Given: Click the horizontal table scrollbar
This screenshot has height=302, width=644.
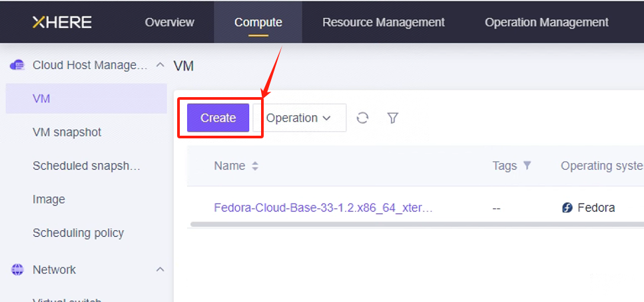Looking at the screenshot, I should [x=417, y=224].
